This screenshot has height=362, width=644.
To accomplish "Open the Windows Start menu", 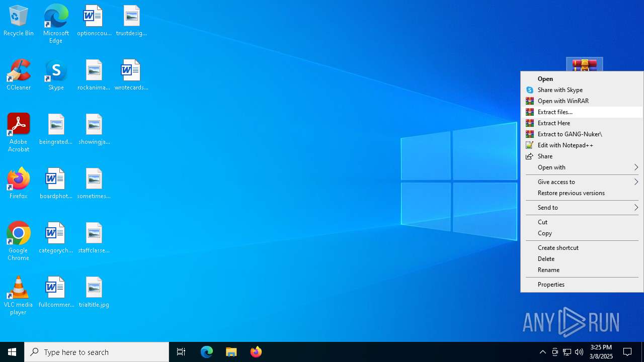I will [x=12, y=352].
